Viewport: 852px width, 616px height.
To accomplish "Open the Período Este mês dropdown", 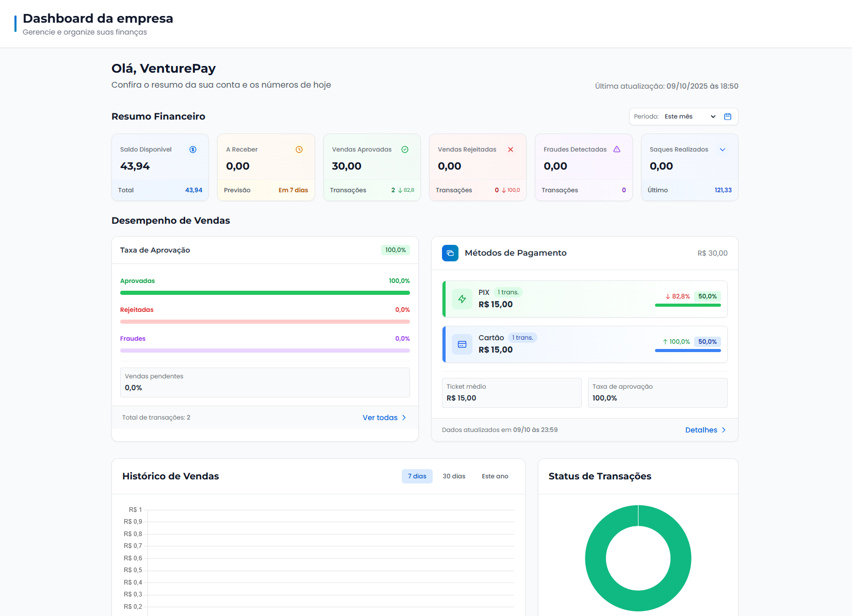I will [689, 116].
